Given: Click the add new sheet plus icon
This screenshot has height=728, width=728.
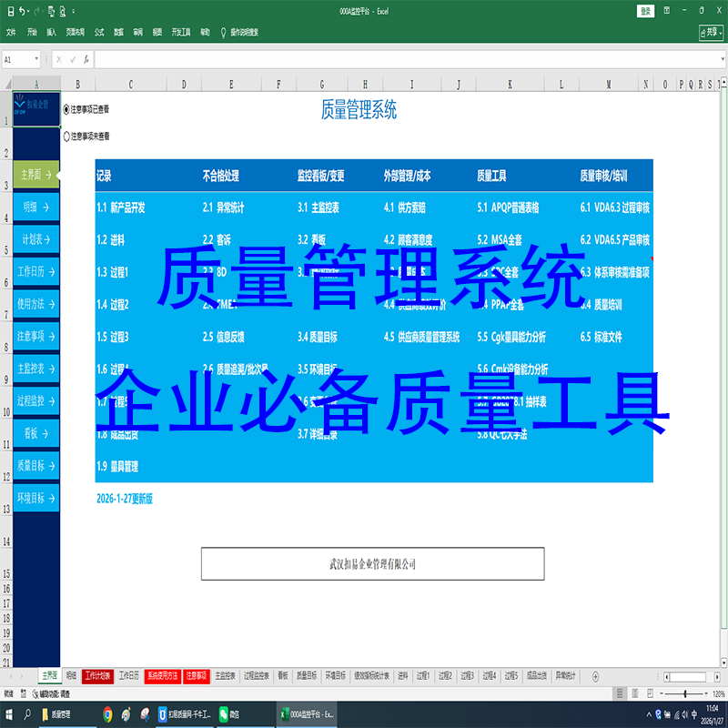Looking at the screenshot, I should (x=595, y=676).
